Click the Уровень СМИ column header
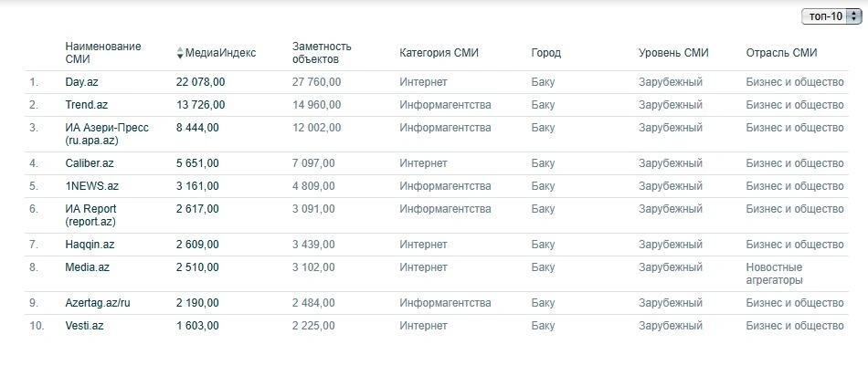Image resolution: width=868 pixels, height=376 pixels. (x=673, y=53)
